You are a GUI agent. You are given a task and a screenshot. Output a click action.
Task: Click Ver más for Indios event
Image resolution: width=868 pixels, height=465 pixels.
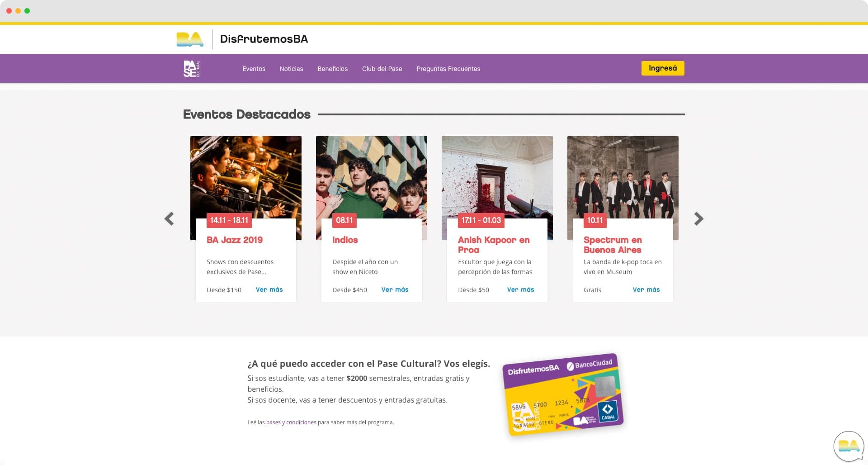tap(395, 289)
